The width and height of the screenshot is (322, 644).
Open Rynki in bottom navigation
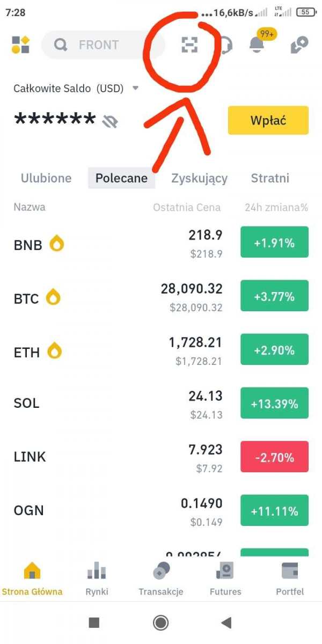(97, 579)
